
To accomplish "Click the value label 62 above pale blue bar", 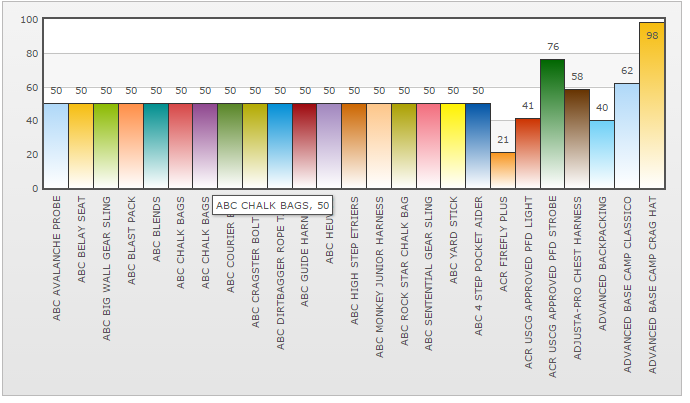I will (x=627, y=71).
